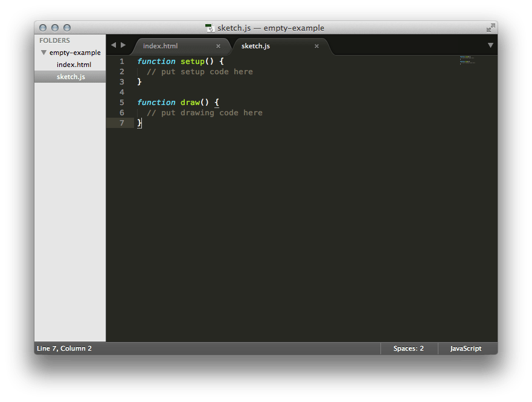Image resolution: width=532 pixels, height=402 pixels.
Task: Select sketch.js in the sidebar
Action: [71, 77]
